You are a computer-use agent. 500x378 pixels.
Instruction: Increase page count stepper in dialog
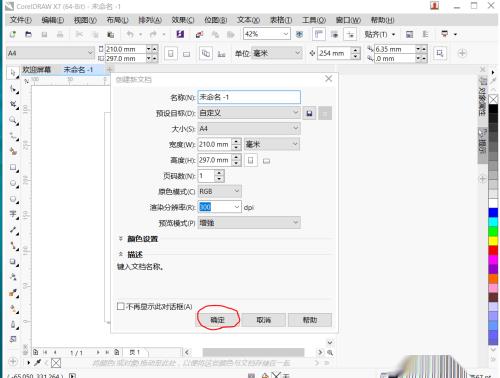tap(219, 173)
